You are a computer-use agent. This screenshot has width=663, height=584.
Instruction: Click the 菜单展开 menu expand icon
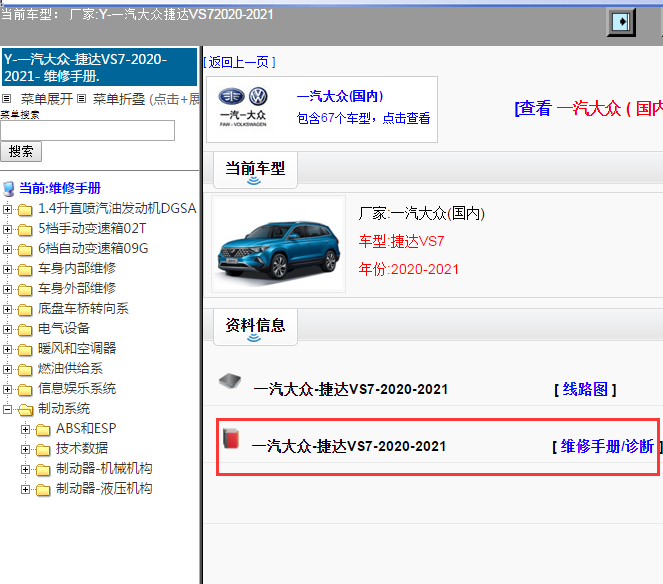pos(6,99)
